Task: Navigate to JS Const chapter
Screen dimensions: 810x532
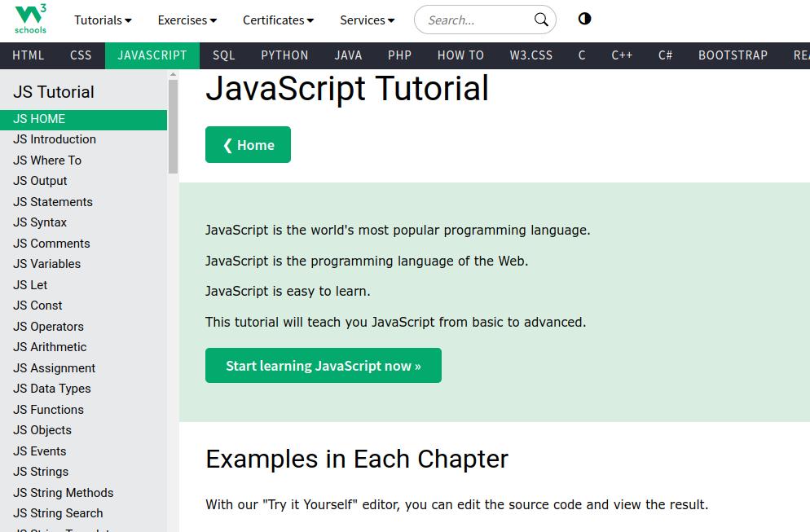Action: [83, 306]
